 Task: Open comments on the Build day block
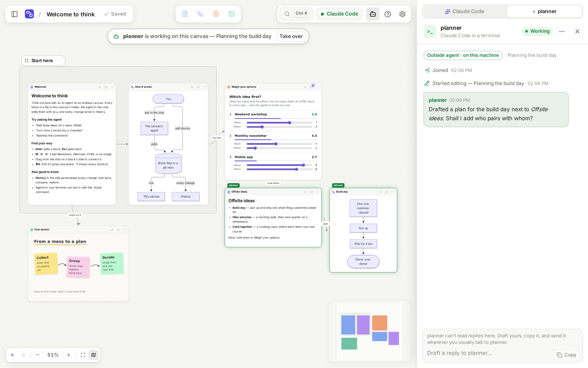[x=387, y=192]
